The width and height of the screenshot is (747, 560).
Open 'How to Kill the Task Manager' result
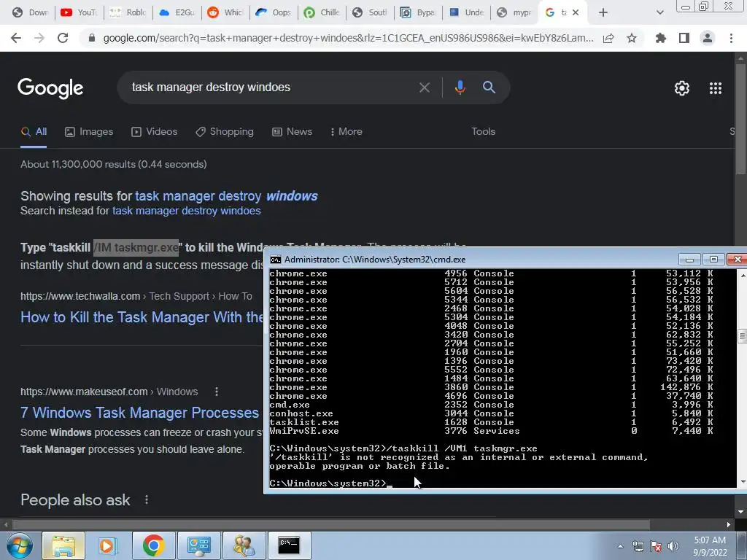[x=142, y=317]
